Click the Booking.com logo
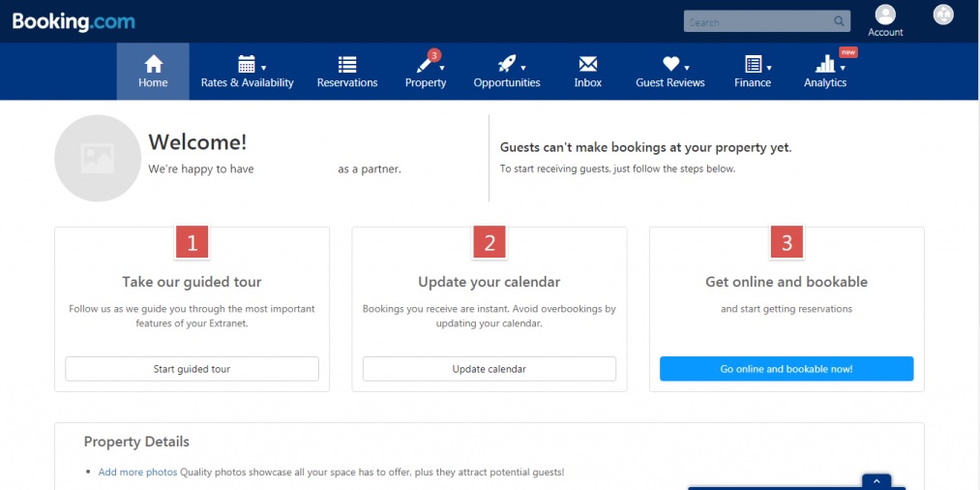Screen dimensions: 980x490 click(74, 21)
